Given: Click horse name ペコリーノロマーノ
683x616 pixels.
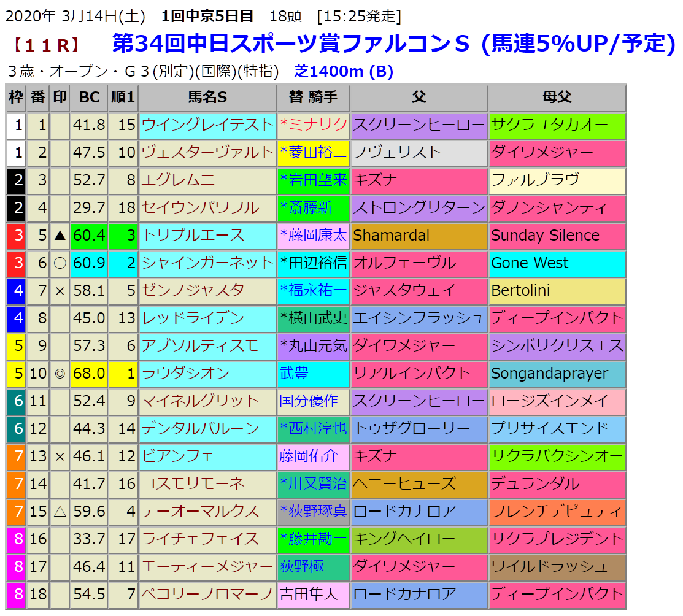Looking at the screenshot, I should (x=207, y=594).
